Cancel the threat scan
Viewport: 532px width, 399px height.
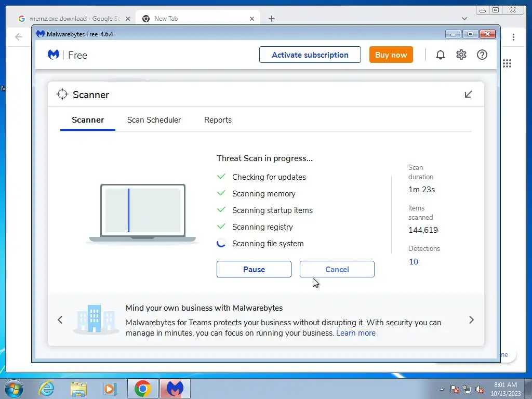point(337,269)
